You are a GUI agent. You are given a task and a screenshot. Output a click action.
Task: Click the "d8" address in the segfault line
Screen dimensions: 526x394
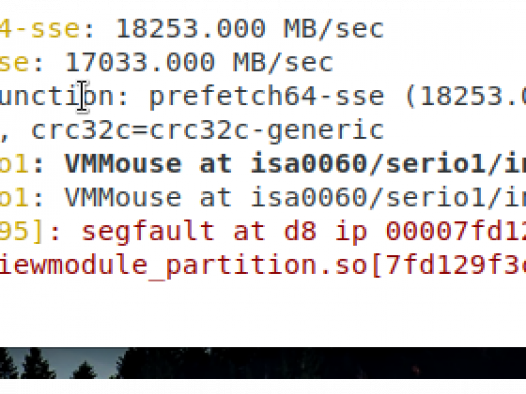point(300,231)
